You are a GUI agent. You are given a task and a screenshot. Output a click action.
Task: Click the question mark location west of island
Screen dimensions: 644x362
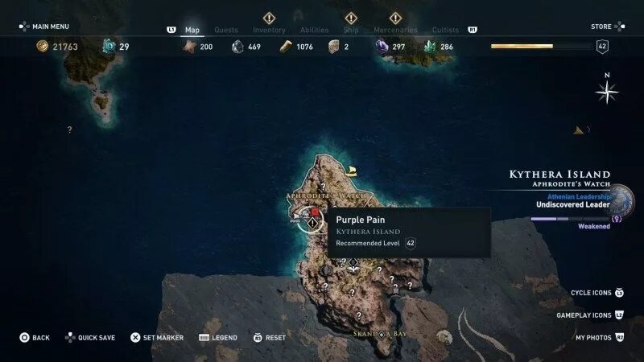69,130
